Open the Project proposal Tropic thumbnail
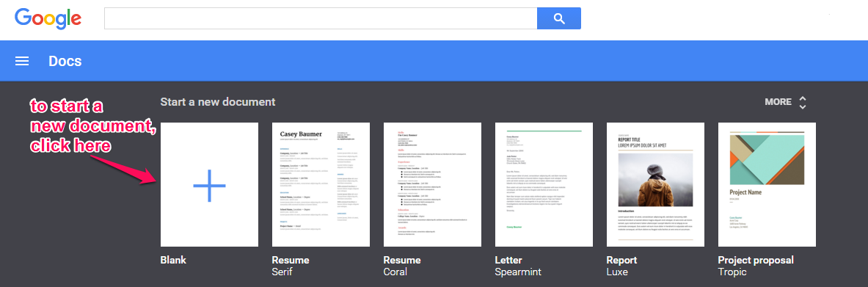The width and height of the screenshot is (868, 287). tap(767, 184)
